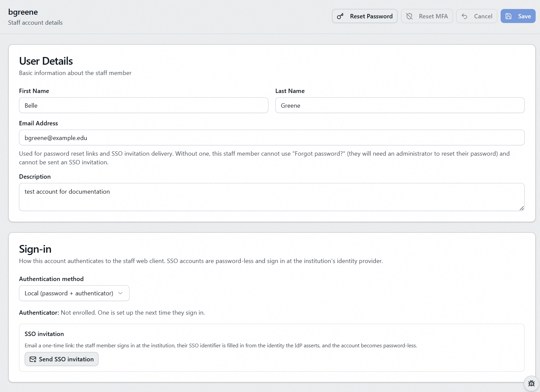540x392 pixels.
Task: Click the 'Authenticator:' status line
Action: (112, 313)
